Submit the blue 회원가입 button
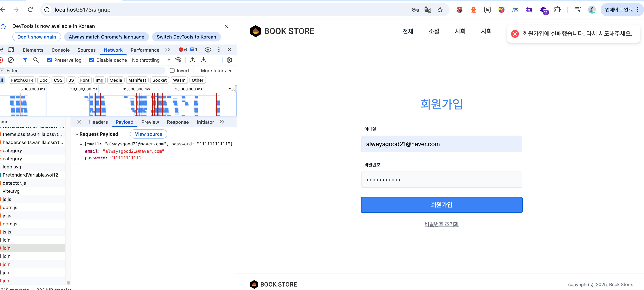The width and height of the screenshot is (644, 290). coord(442,205)
